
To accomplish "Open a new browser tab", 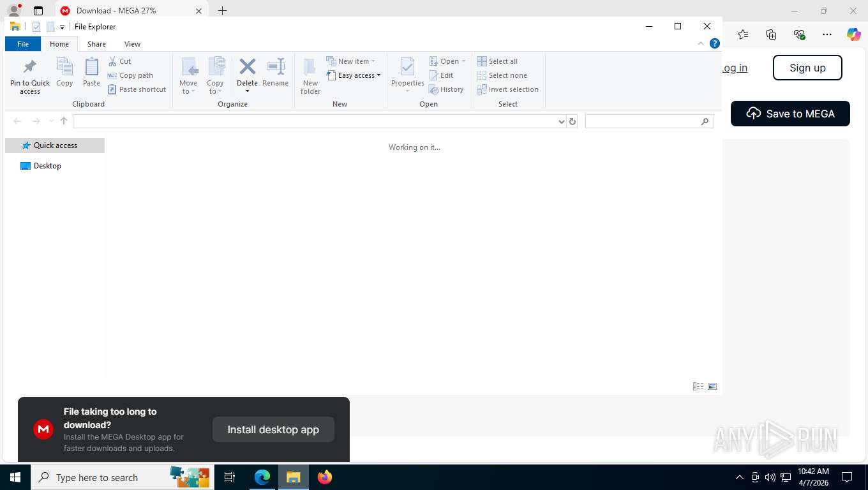I will [x=222, y=11].
